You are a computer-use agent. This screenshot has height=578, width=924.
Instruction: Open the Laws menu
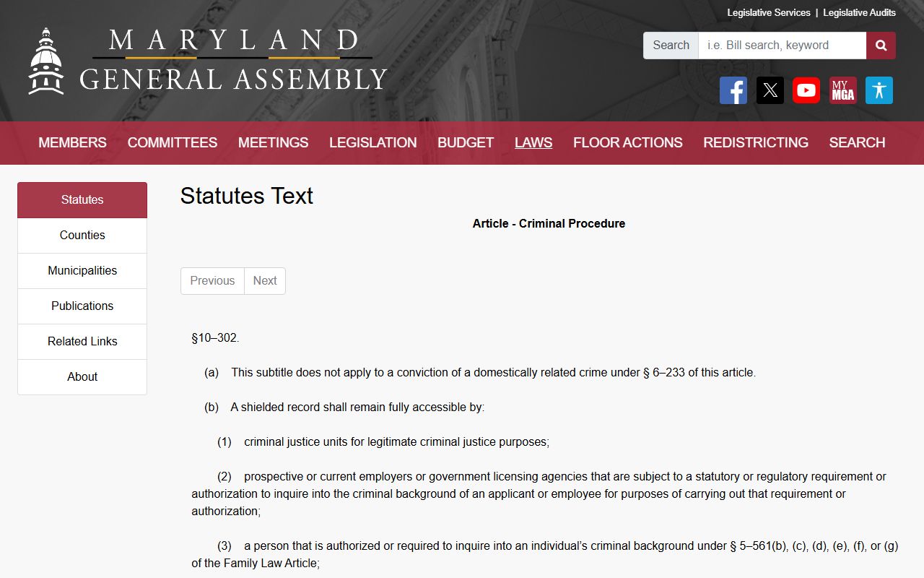point(533,143)
